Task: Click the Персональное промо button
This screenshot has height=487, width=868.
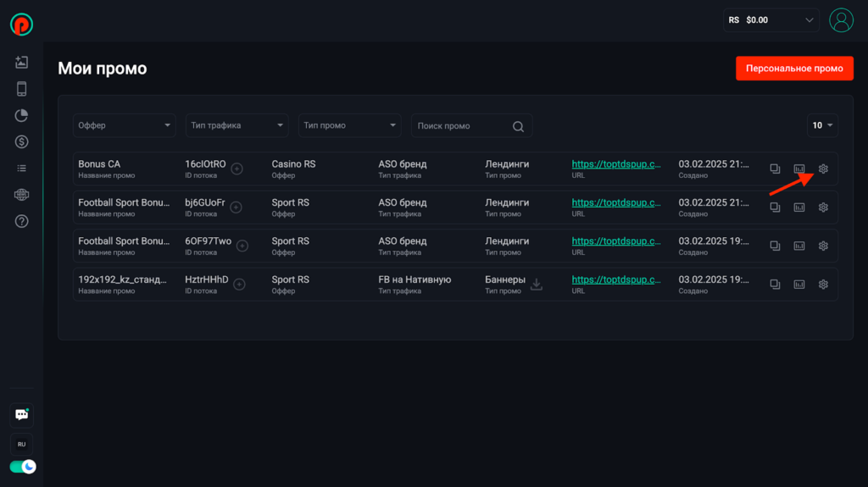Action: [x=794, y=69]
